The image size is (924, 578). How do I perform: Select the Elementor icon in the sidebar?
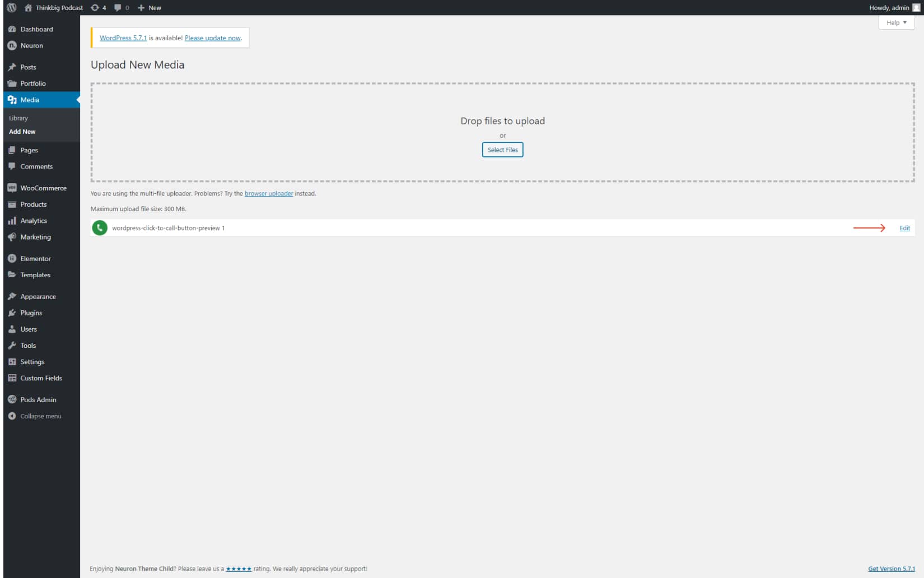(12, 258)
